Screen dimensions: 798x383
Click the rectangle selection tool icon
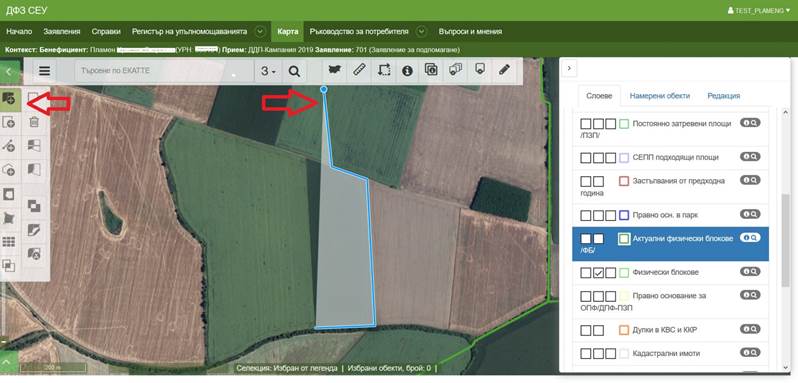(x=384, y=71)
